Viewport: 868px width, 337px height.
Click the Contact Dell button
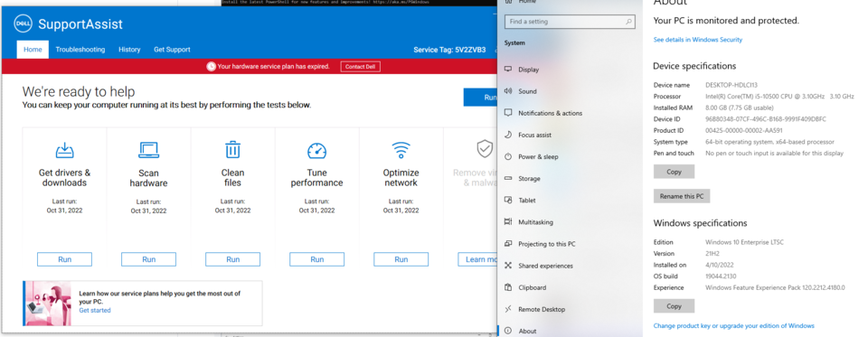pyautogui.click(x=361, y=66)
